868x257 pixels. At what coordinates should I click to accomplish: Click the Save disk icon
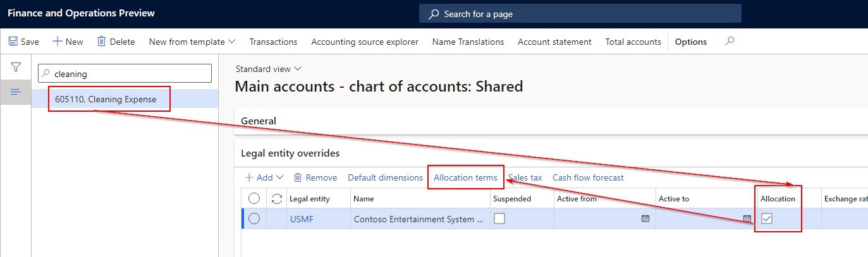pos(13,42)
